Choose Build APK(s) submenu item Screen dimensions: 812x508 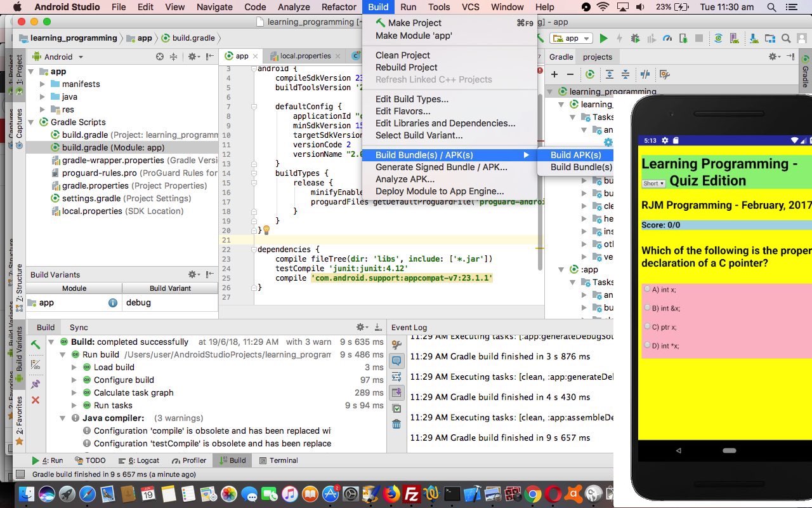(575, 155)
